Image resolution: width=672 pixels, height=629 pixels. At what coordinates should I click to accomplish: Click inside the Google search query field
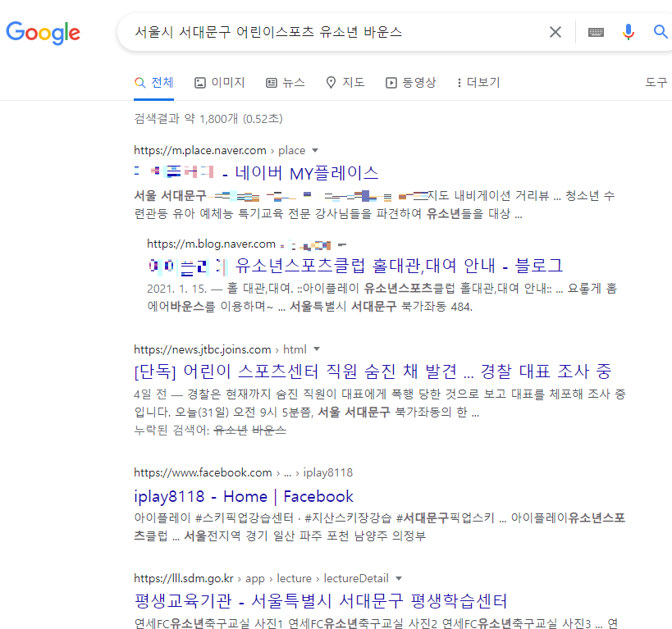click(334, 32)
